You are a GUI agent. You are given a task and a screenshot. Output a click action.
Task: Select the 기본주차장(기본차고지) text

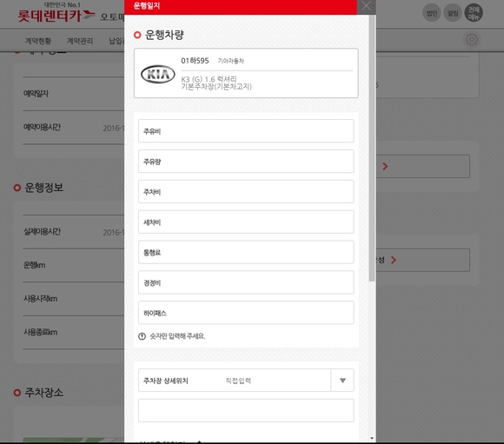click(x=216, y=87)
